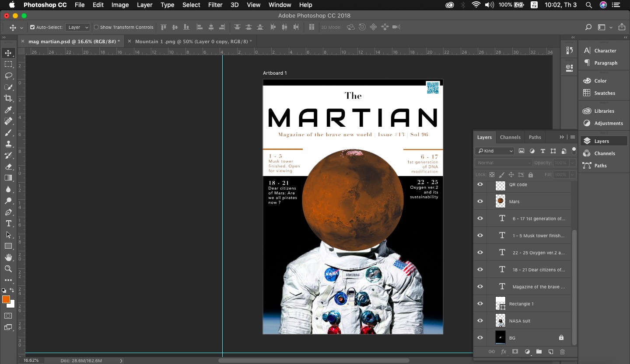Viewport: 630px width, 364px height.
Task: Open the Auto-Select Layer dropdown
Action: pos(78,27)
